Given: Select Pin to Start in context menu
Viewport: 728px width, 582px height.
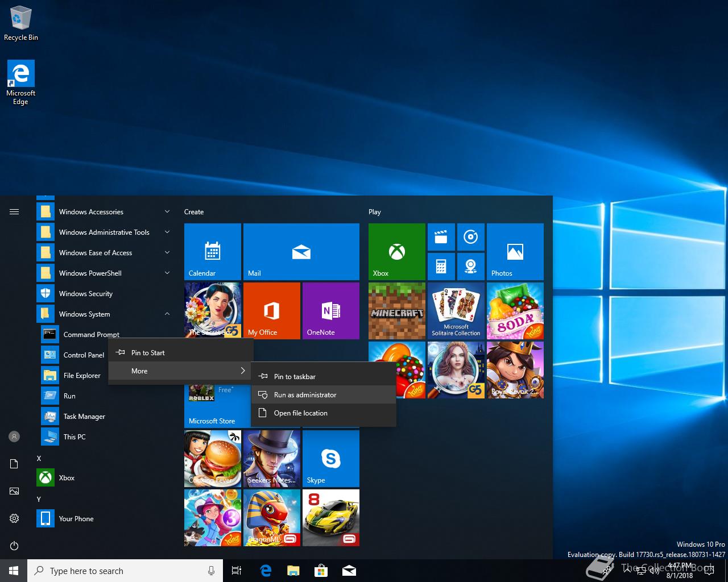Looking at the screenshot, I should (x=181, y=353).
